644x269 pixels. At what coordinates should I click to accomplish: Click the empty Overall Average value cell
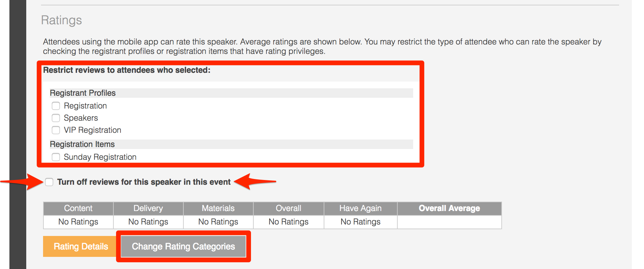click(450, 222)
